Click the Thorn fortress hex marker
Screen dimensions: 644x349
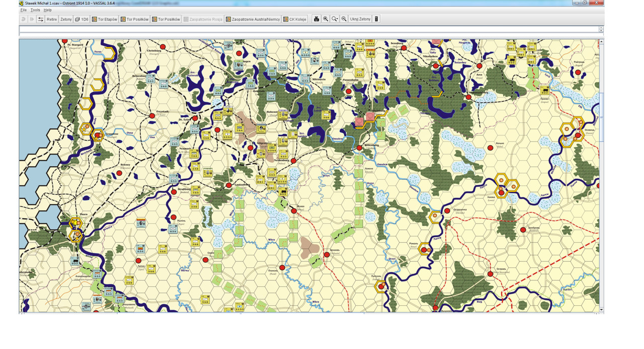click(76, 223)
